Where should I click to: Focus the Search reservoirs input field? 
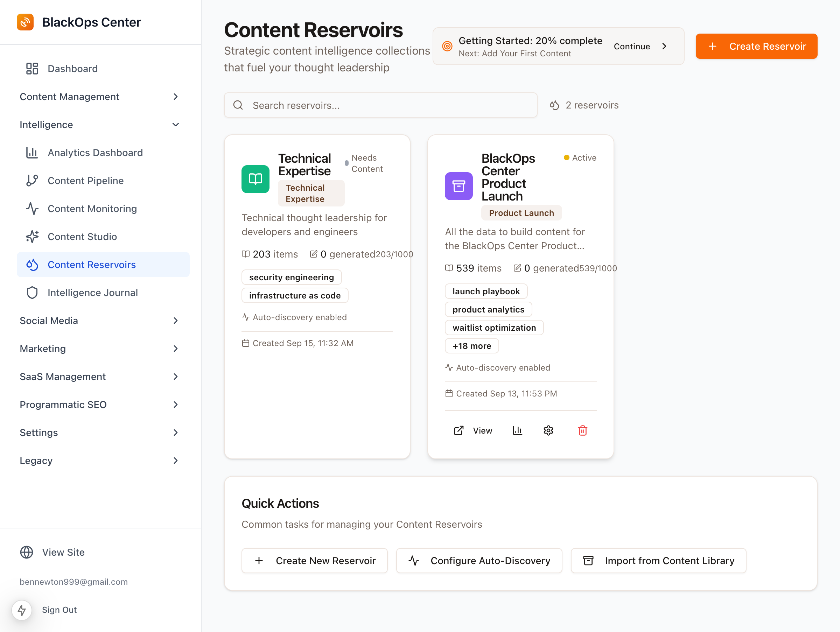(x=380, y=105)
